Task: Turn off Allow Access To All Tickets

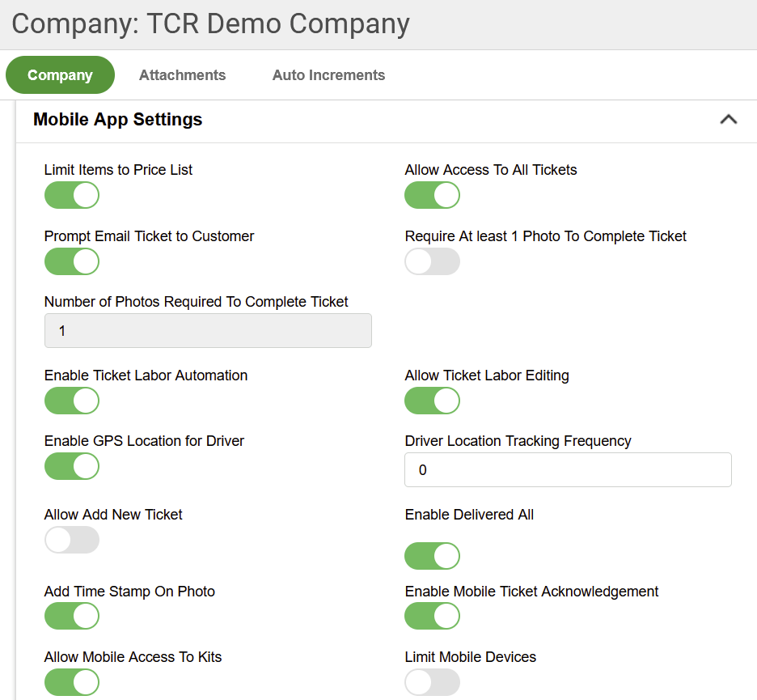Action: pyautogui.click(x=432, y=195)
